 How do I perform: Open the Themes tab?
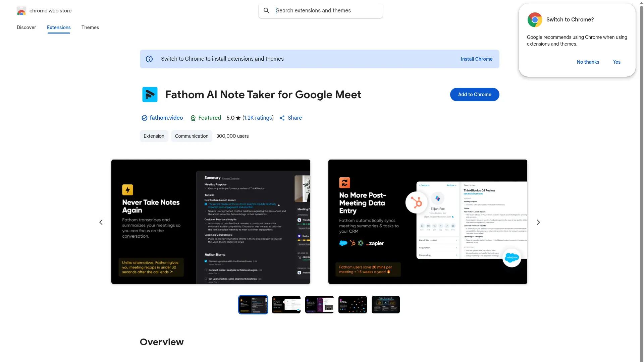pos(90,27)
